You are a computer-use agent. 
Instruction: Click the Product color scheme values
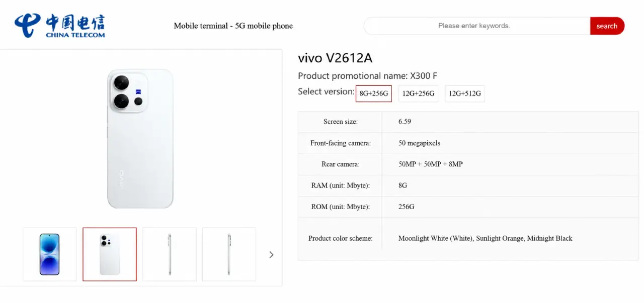coord(485,238)
